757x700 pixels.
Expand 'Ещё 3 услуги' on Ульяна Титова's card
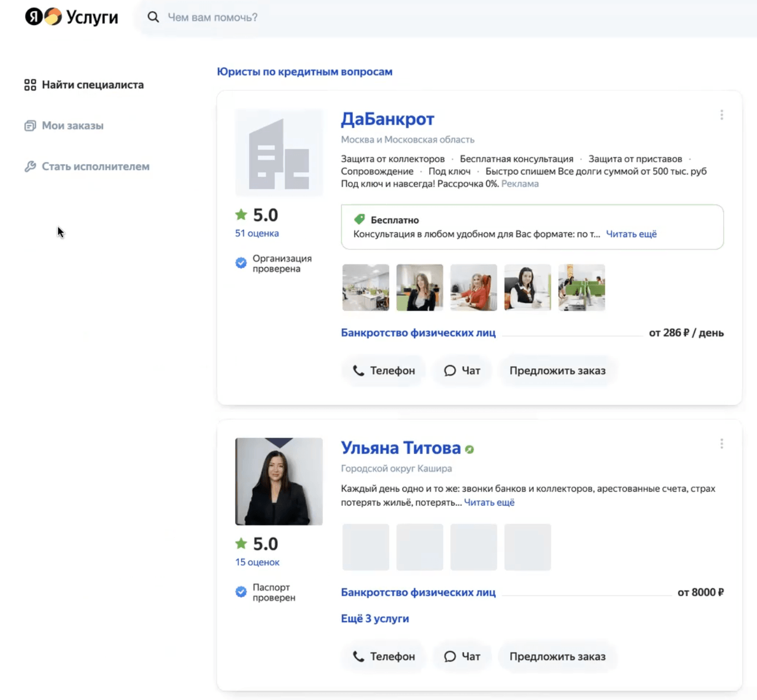[x=375, y=618]
